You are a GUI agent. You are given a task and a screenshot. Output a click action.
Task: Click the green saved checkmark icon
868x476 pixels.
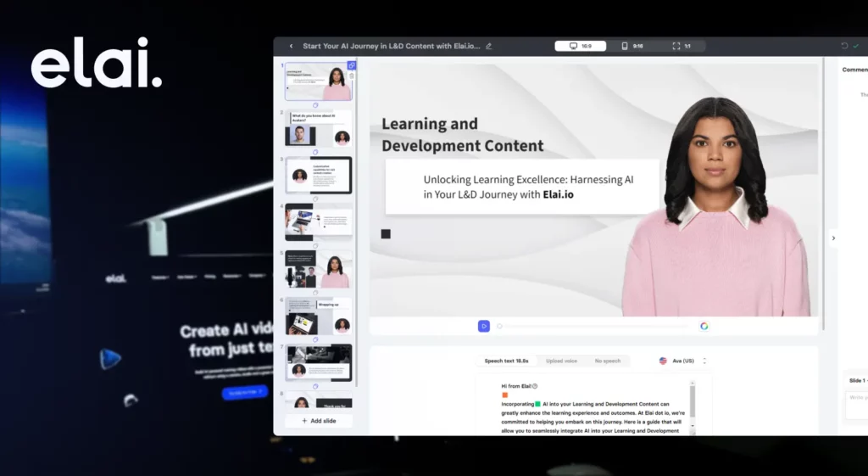[856, 46]
